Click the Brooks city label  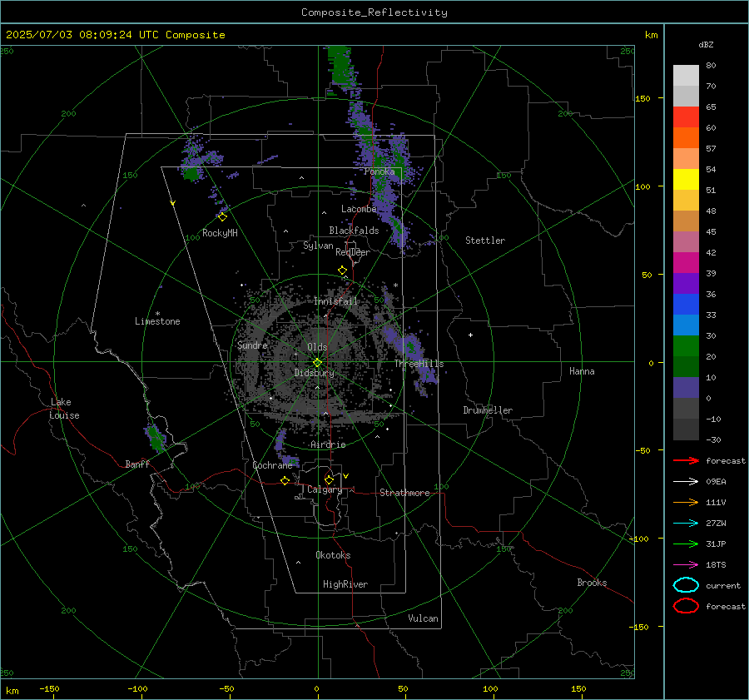592,583
